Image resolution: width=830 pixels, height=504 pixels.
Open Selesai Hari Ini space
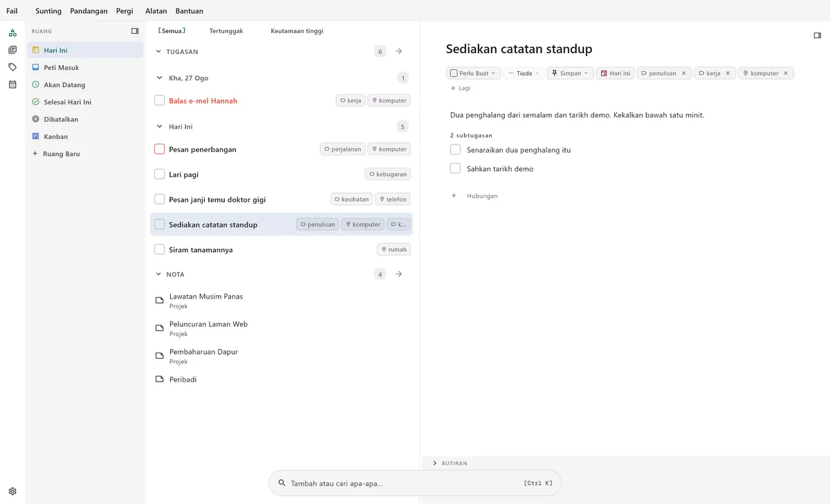pos(85,102)
